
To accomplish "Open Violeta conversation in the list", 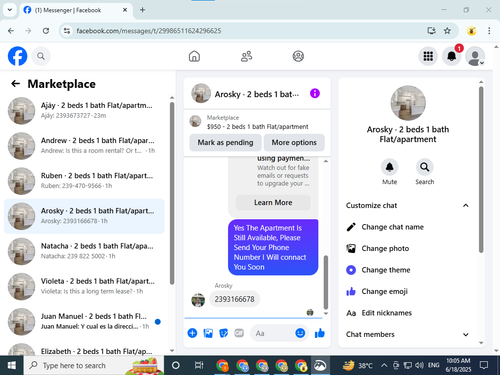I will 84,286.
